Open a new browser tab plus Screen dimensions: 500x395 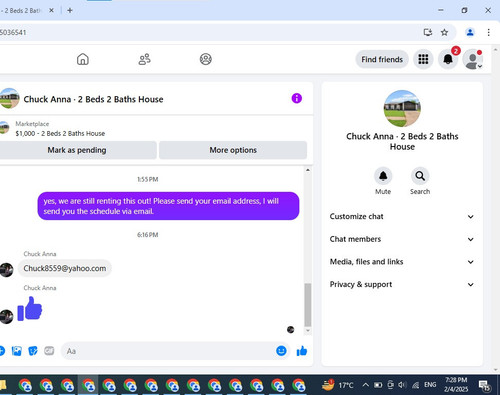[70, 10]
